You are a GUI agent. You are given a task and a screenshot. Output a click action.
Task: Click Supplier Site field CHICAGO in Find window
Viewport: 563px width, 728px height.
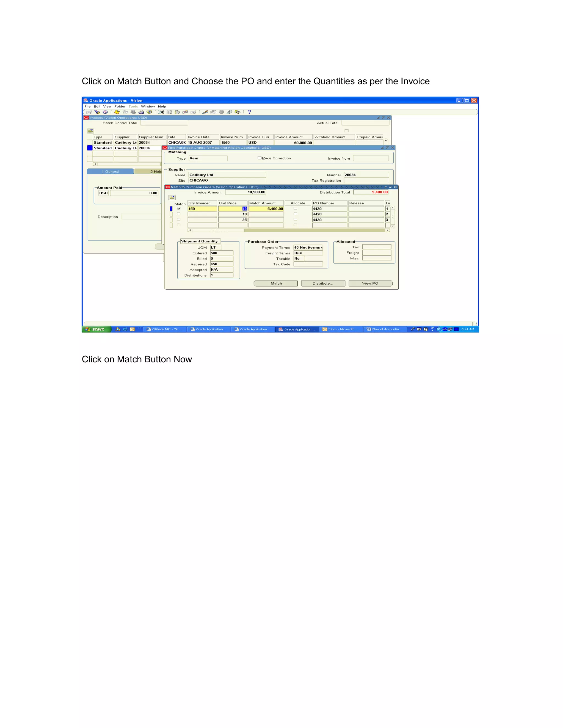click(227, 180)
